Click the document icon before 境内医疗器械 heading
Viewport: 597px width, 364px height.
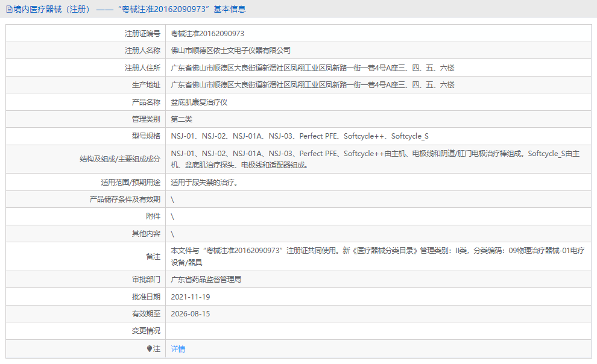point(9,9)
